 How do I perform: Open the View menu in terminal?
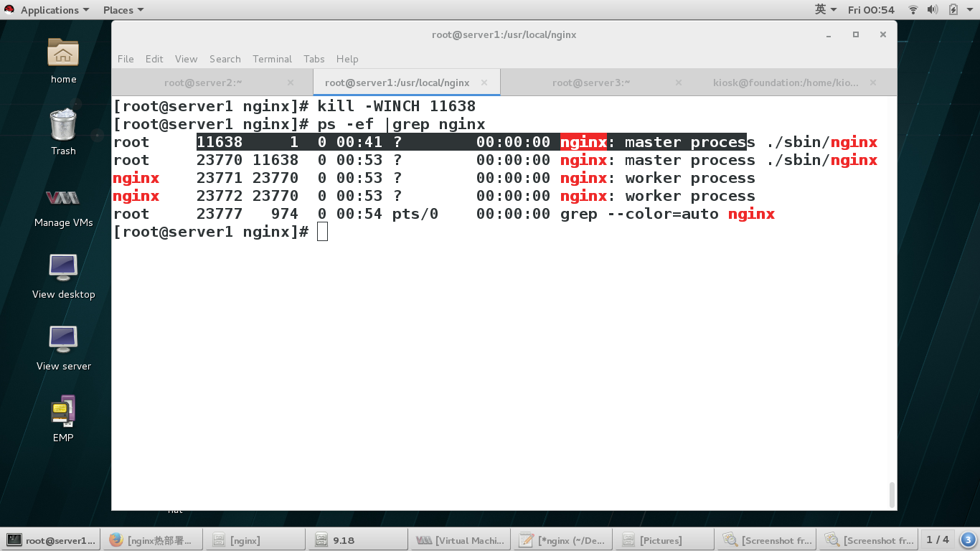click(x=186, y=59)
